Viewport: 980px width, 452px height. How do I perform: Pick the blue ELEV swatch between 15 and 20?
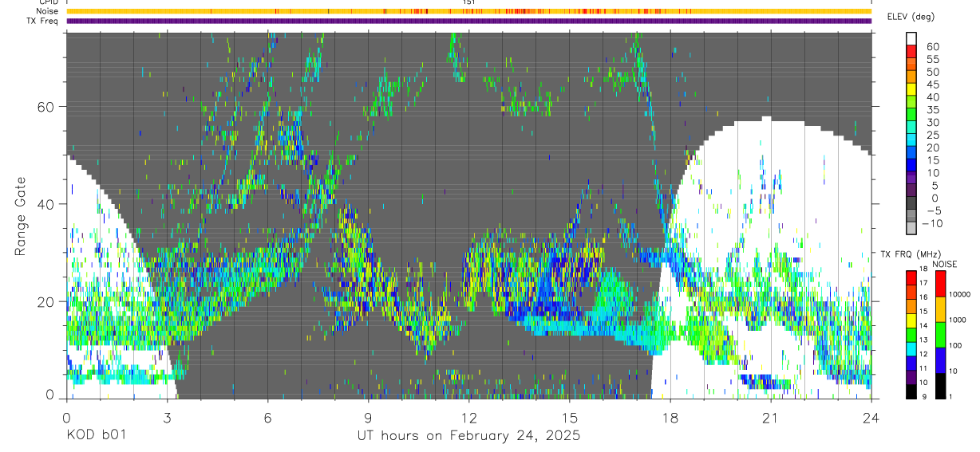click(911, 154)
